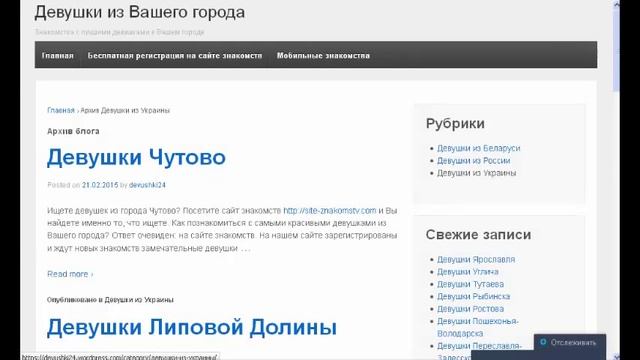The width and height of the screenshot is (640, 360).
Task: Click the icon on the Отслеживать button
Action: click(x=543, y=342)
